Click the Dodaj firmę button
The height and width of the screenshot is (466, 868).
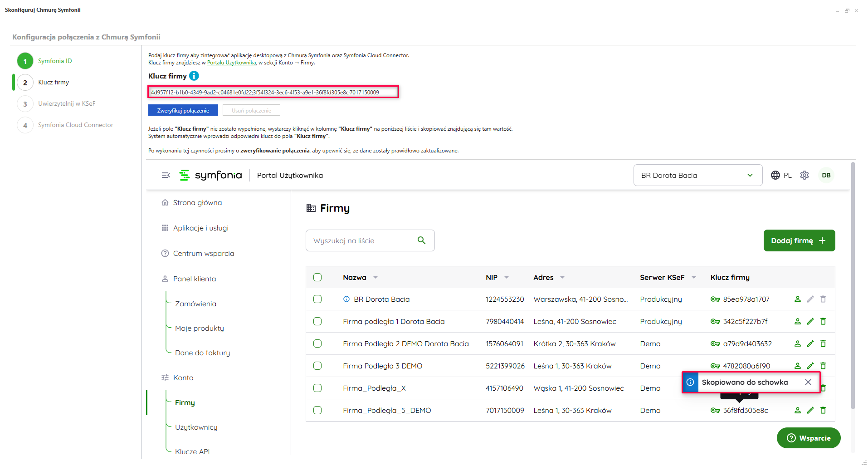[799, 240]
